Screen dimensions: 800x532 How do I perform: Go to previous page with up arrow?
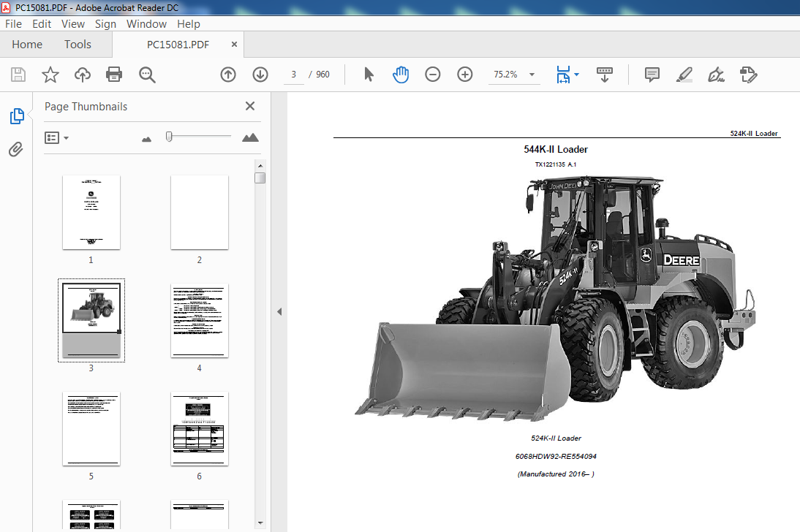228,75
